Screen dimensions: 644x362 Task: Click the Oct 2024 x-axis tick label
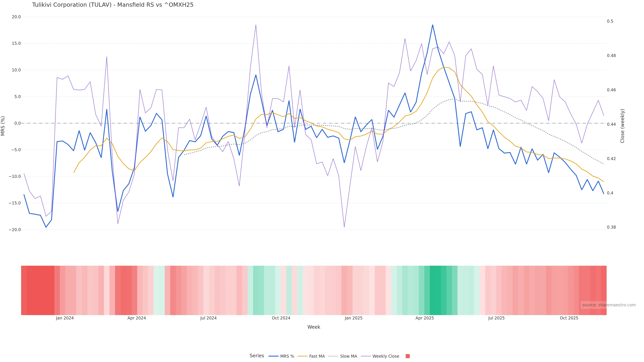tap(281, 318)
